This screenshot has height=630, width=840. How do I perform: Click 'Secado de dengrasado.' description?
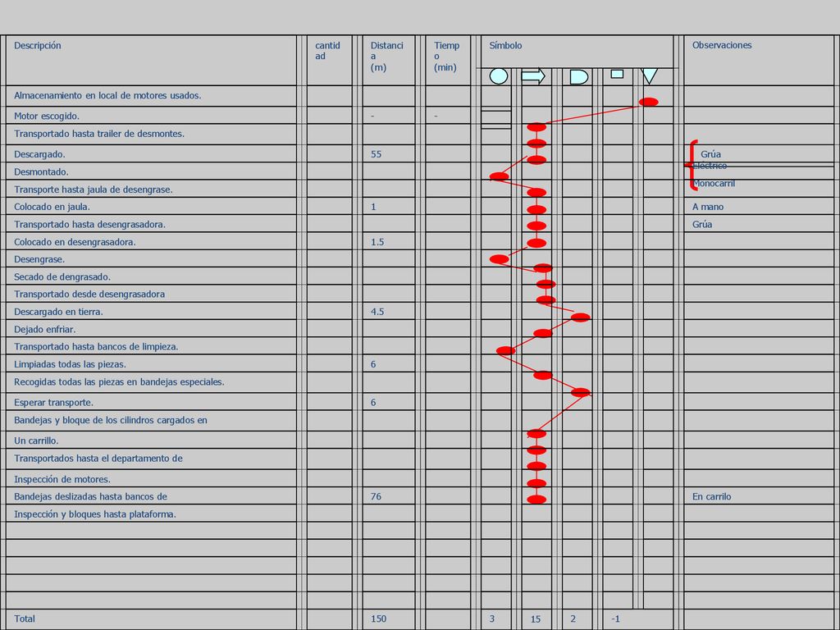[x=62, y=277]
